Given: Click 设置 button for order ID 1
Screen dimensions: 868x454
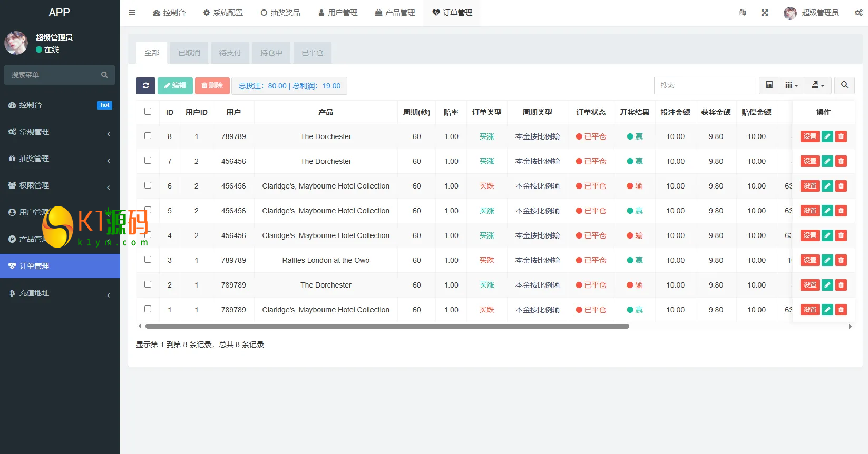Looking at the screenshot, I should pyautogui.click(x=810, y=310).
